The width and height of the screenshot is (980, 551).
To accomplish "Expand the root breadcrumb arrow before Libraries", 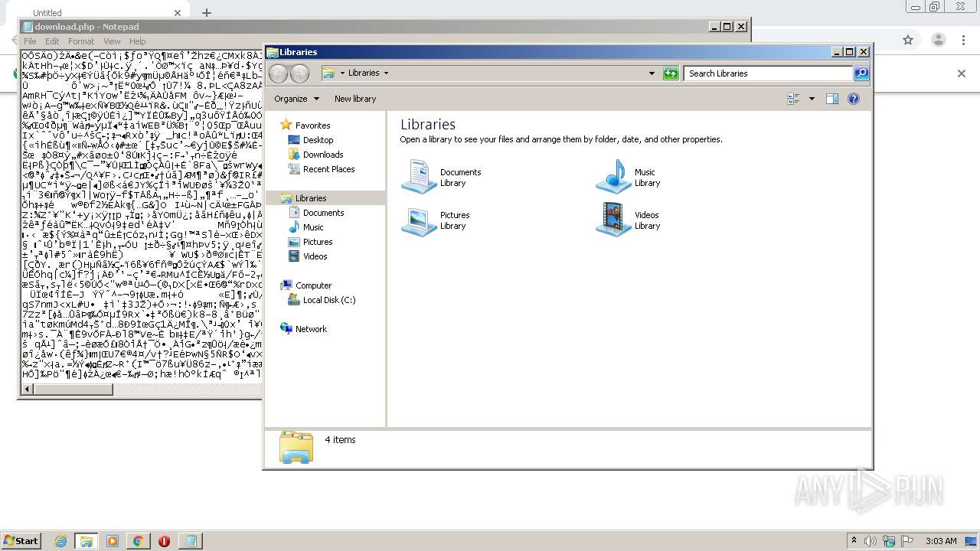I will (342, 73).
